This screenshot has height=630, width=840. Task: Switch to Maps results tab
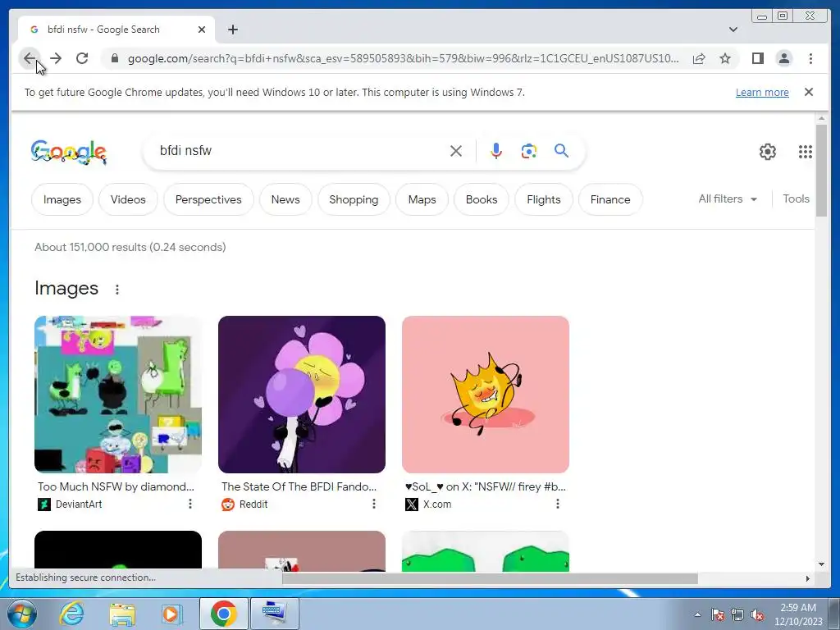click(x=422, y=199)
